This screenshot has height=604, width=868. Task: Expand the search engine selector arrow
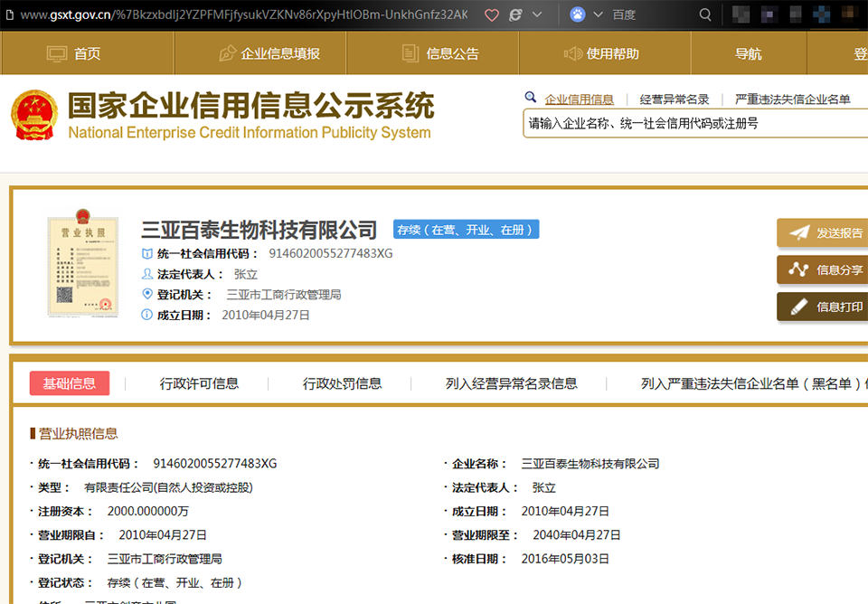[598, 15]
